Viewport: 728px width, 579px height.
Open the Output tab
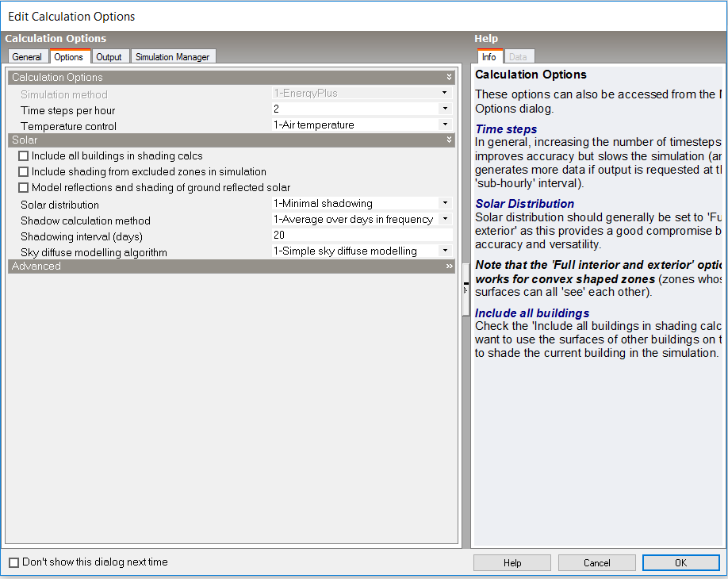(109, 56)
